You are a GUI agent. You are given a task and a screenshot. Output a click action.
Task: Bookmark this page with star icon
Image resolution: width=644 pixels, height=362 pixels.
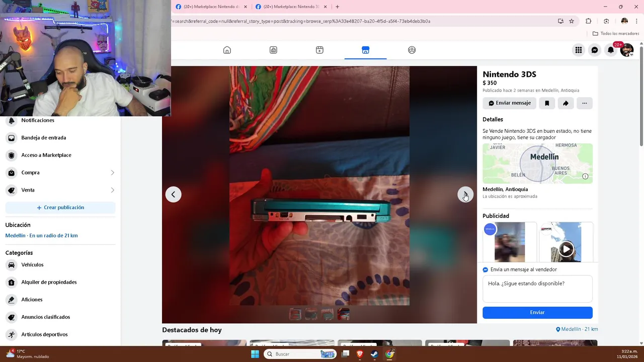[572, 21]
